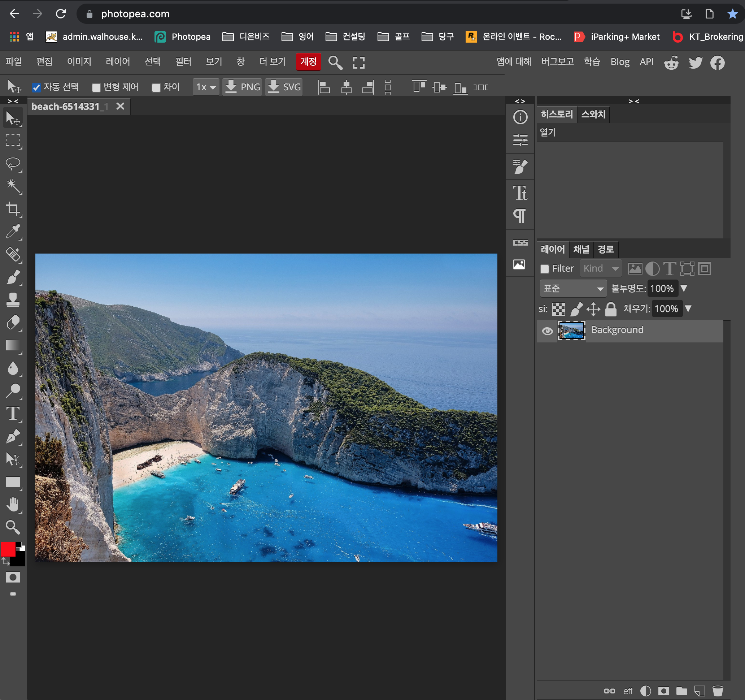745x700 pixels.
Task: Export image with PNG button
Action: point(243,87)
